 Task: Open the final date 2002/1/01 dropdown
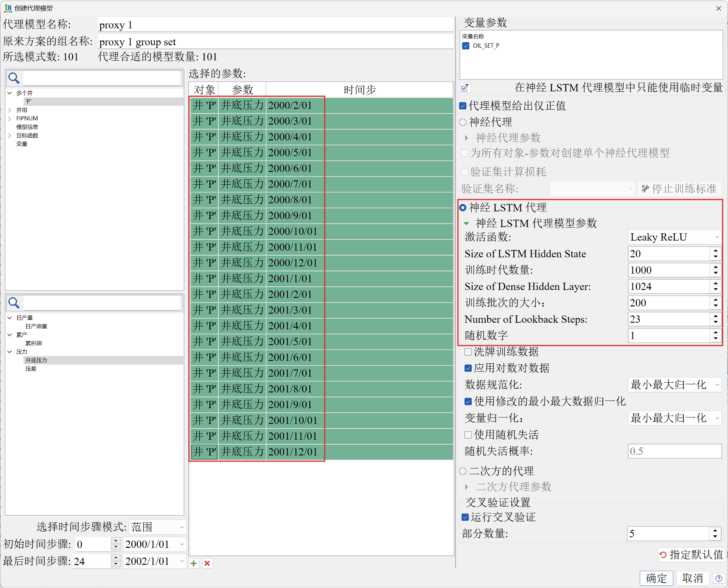pyautogui.click(x=154, y=561)
